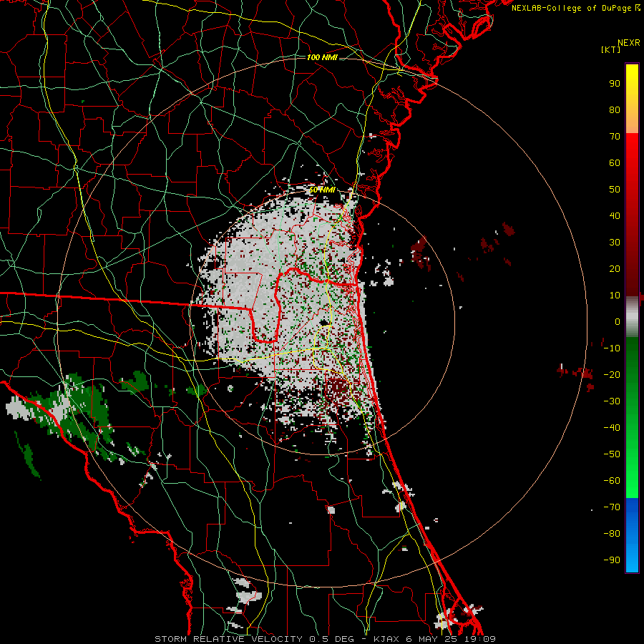Click the positive 60 scale label
The height and width of the screenshot is (644, 644).
(x=615, y=162)
